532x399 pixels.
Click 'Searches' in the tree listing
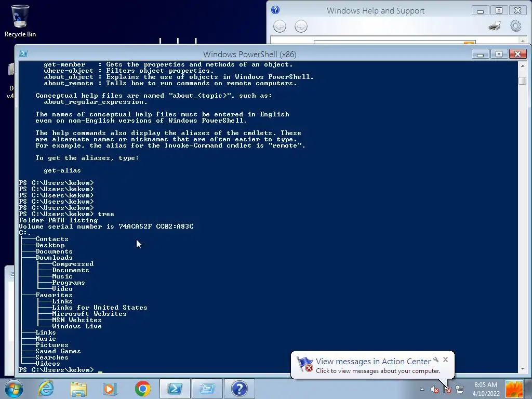click(x=52, y=357)
